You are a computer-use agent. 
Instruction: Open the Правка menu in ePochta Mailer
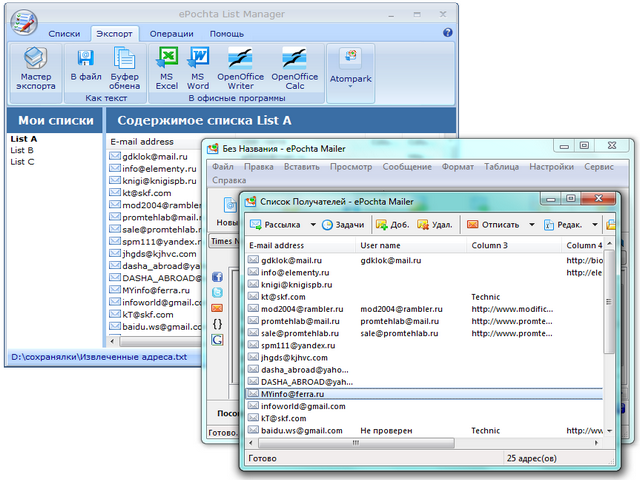259,167
